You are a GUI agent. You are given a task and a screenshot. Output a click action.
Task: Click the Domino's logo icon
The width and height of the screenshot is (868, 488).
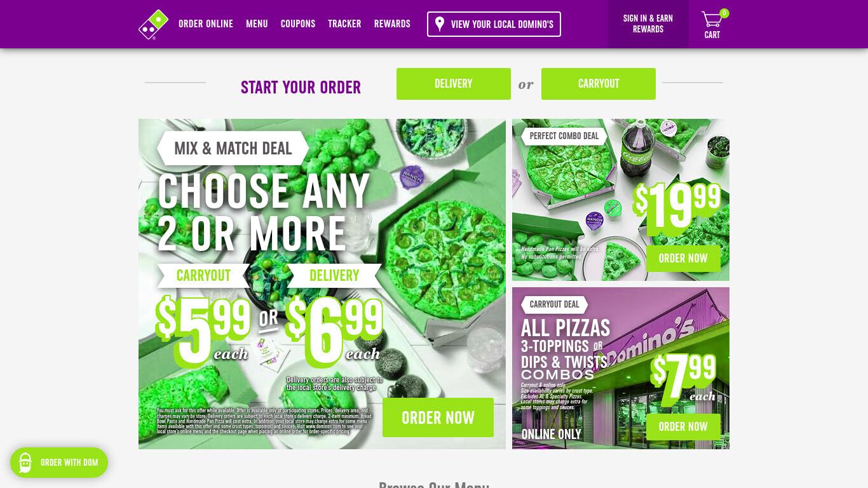(x=154, y=24)
